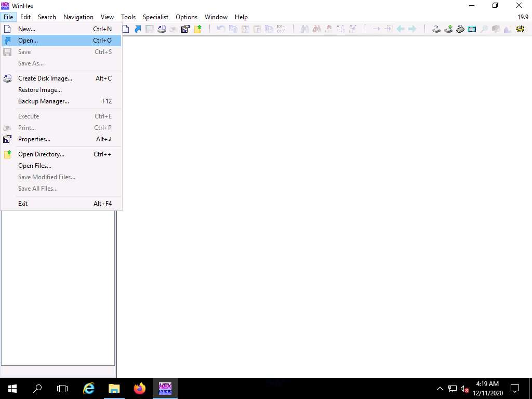
Task: Choose New... from the File menu
Action: [61, 29]
